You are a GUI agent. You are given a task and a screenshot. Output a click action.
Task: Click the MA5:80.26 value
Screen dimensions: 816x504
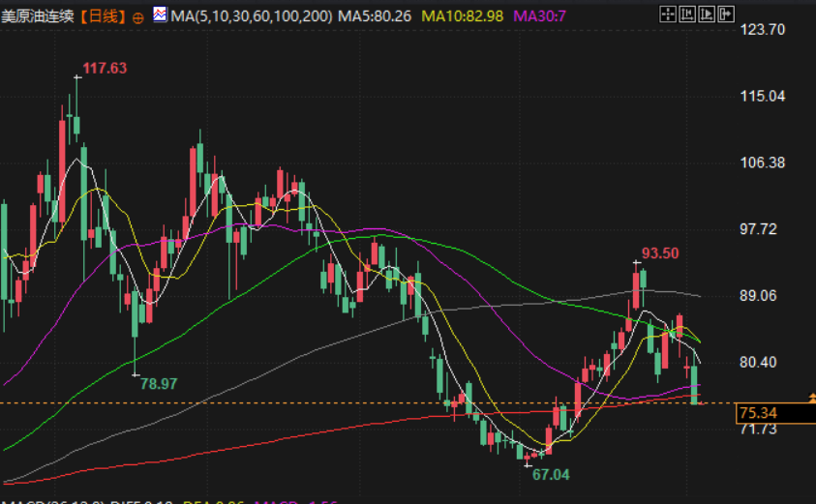[375, 16]
